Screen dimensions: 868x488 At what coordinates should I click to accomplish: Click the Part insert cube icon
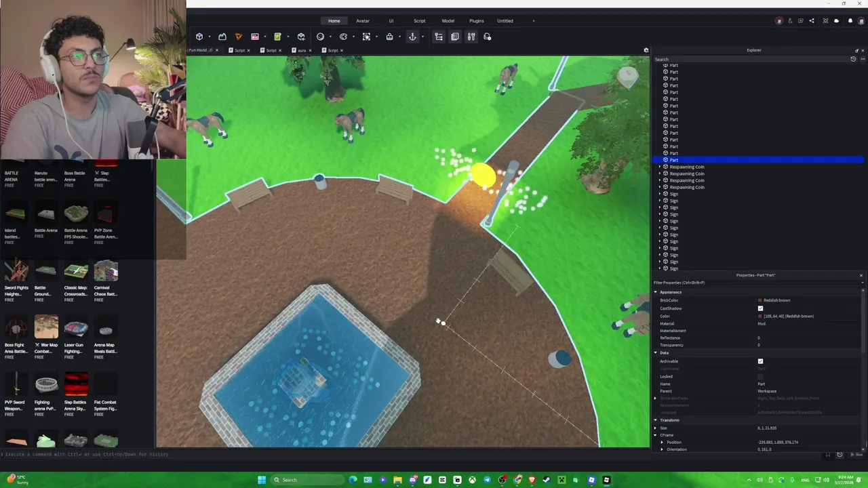pos(199,37)
